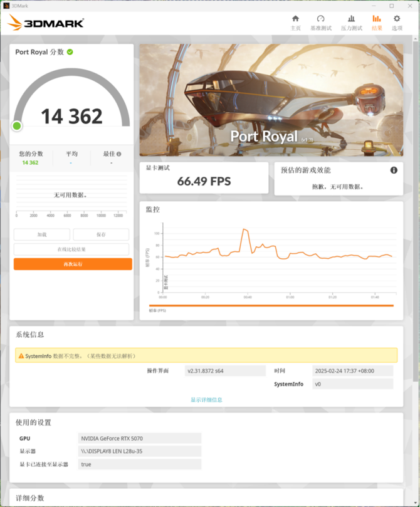Click info icon in estimated game performance panel

394,170
